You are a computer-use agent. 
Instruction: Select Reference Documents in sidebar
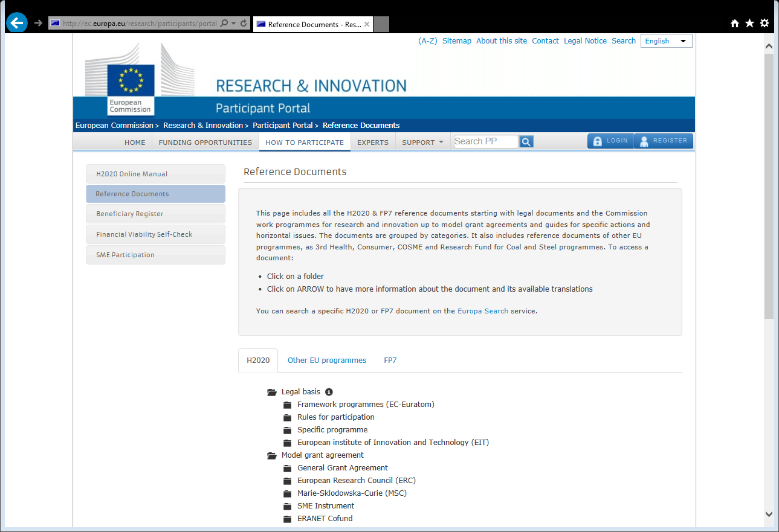click(x=155, y=194)
